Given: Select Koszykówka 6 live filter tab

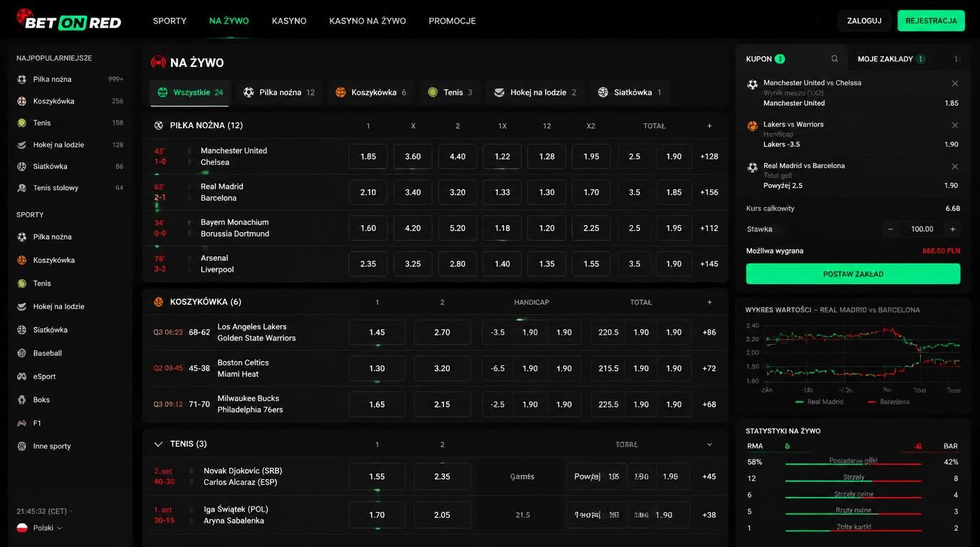Looking at the screenshot, I should [370, 93].
